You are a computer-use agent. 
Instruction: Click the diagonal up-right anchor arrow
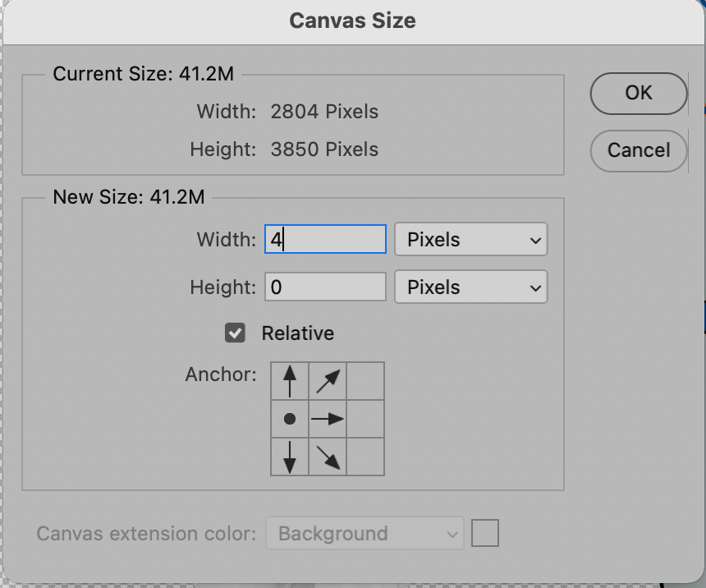coord(327,380)
